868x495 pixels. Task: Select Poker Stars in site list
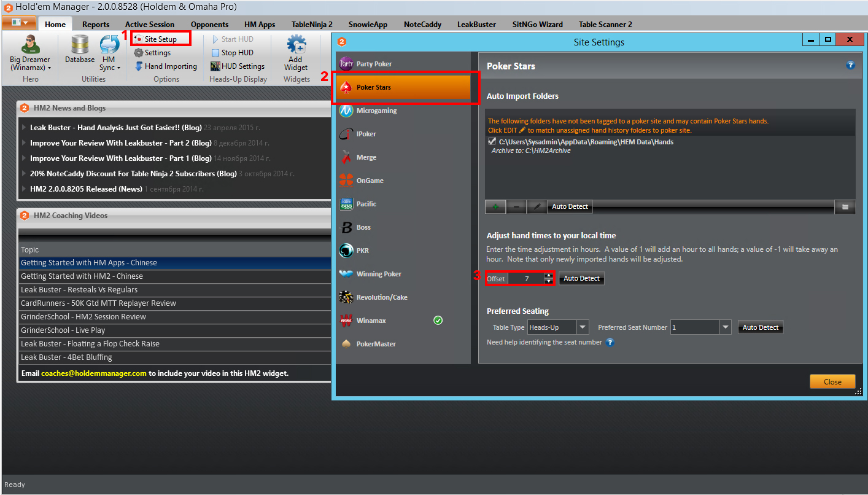403,87
